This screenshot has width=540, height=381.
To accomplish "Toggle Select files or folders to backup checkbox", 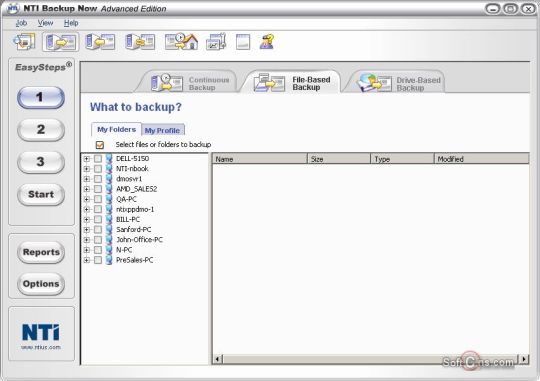I will pyautogui.click(x=100, y=145).
